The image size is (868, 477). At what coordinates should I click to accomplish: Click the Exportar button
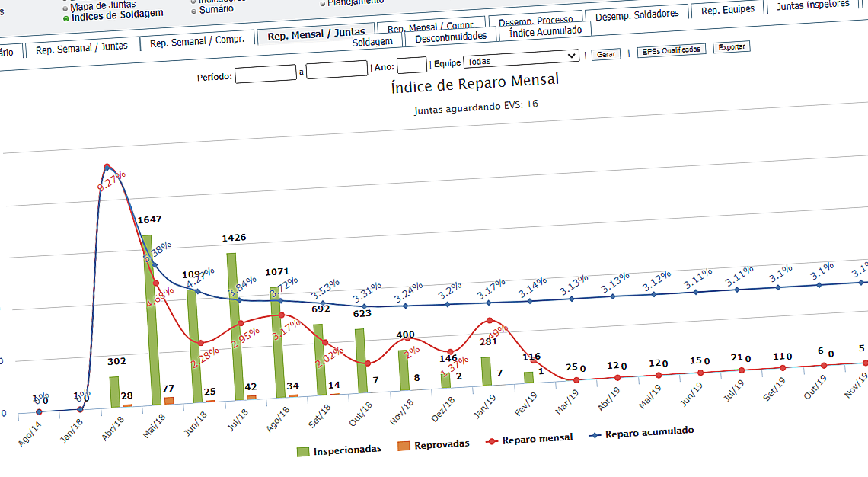pos(730,47)
